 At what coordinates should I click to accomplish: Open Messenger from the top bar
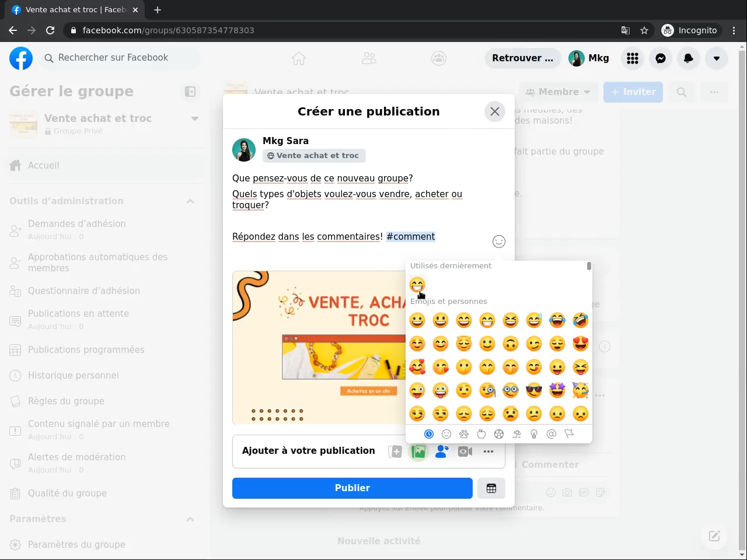pyautogui.click(x=661, y=58)
